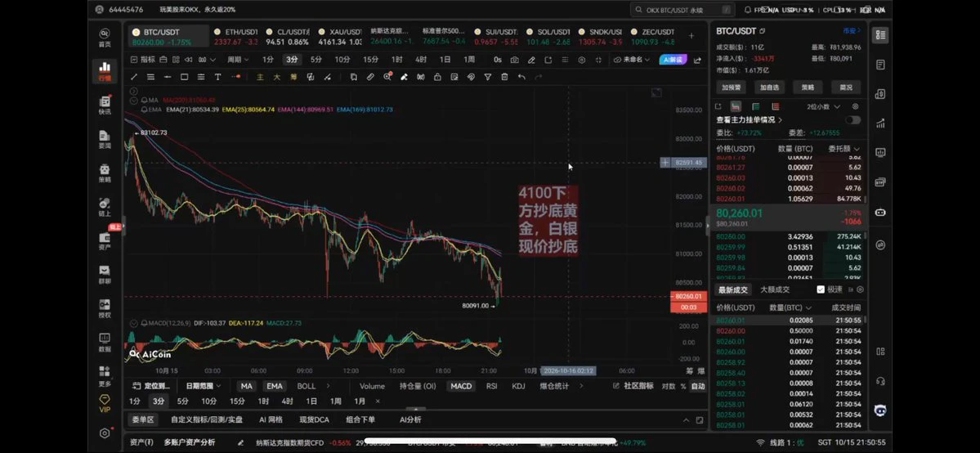Click the lock drawings icon

437,77
